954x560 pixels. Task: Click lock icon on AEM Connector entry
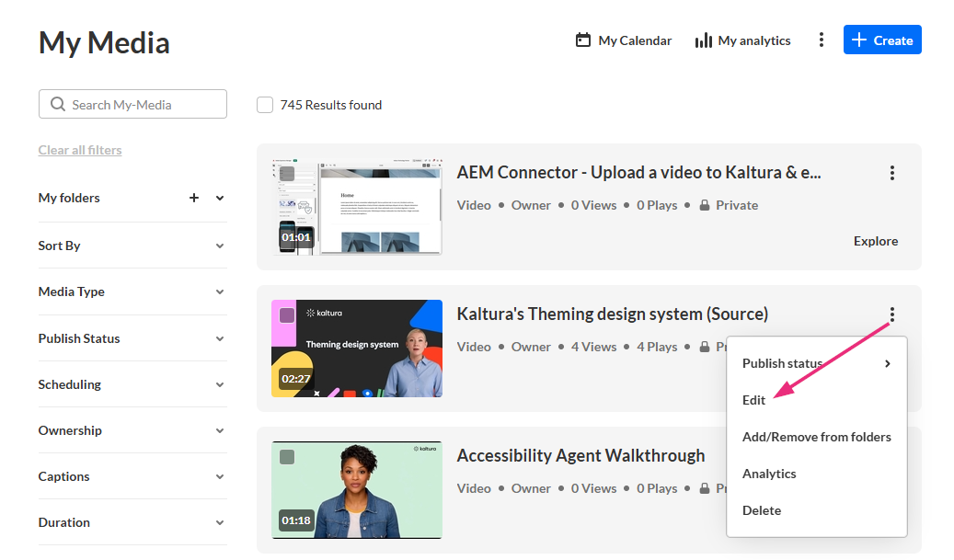pos(705,205)
